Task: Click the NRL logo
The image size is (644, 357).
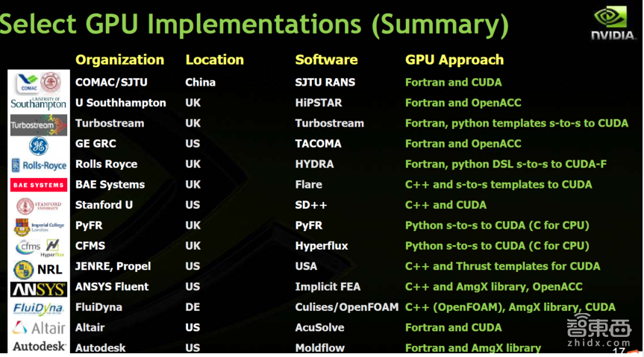Action: (38, 268)
